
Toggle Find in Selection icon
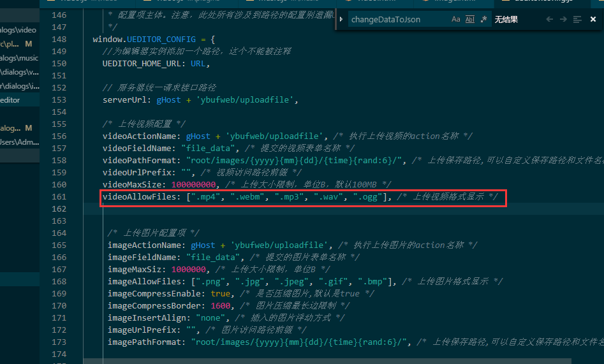click(577, 19)
